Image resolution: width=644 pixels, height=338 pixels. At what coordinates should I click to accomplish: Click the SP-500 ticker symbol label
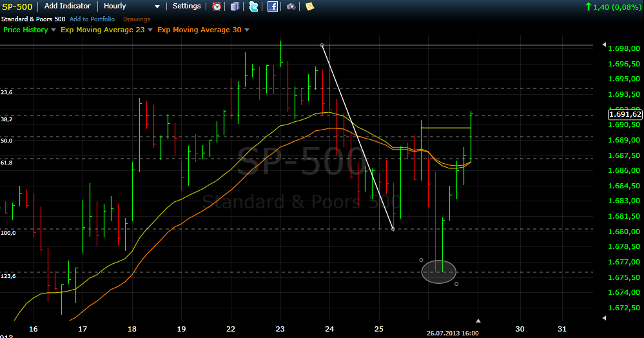pos(18,6)
